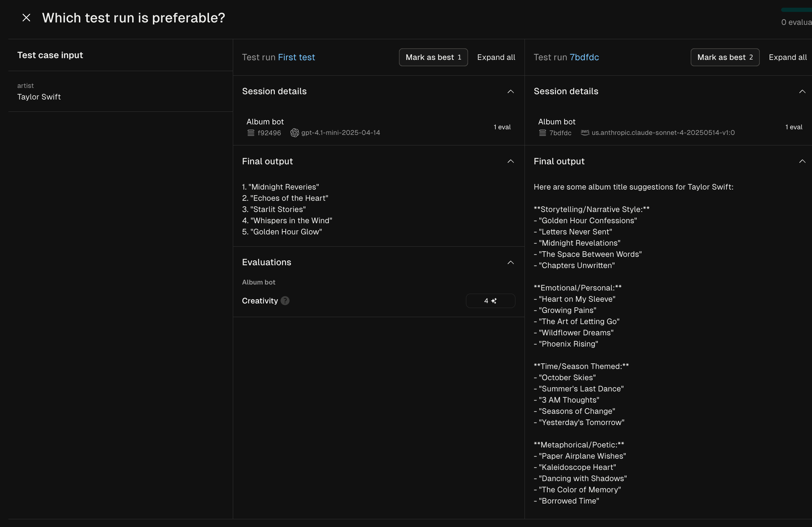Screen dimensions: 812x527
Task: Click the AWS icon beside claude-sonnet model
Action: coord(585,132)
